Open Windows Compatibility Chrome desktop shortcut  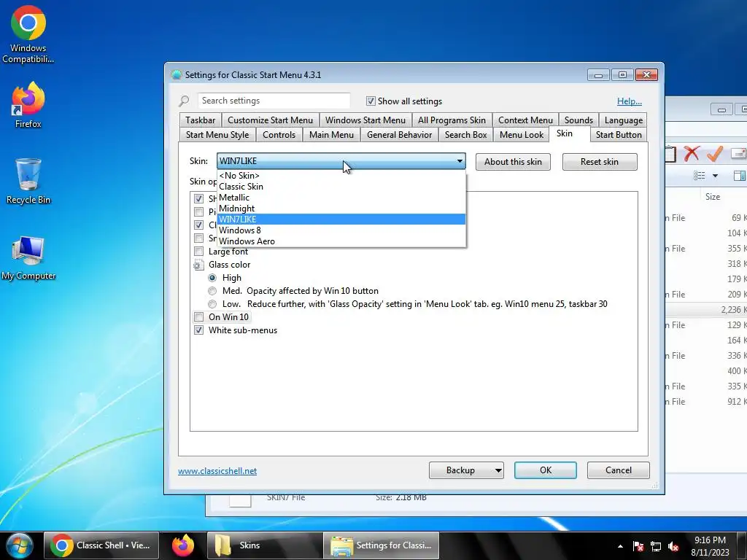(x=28, y=34)
